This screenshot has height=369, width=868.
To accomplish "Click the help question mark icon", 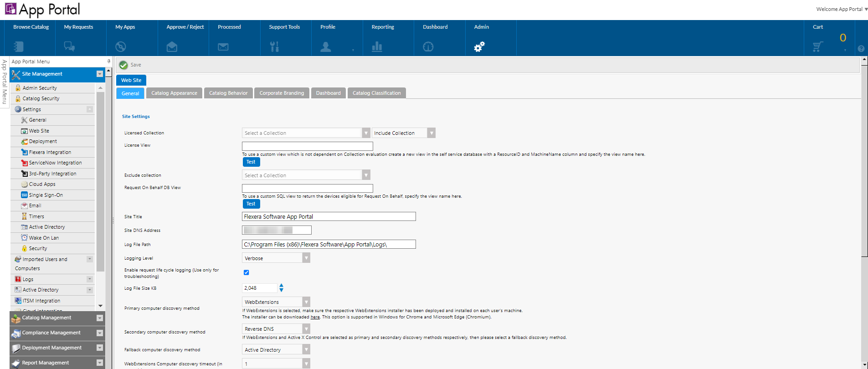I will (861, 49).
